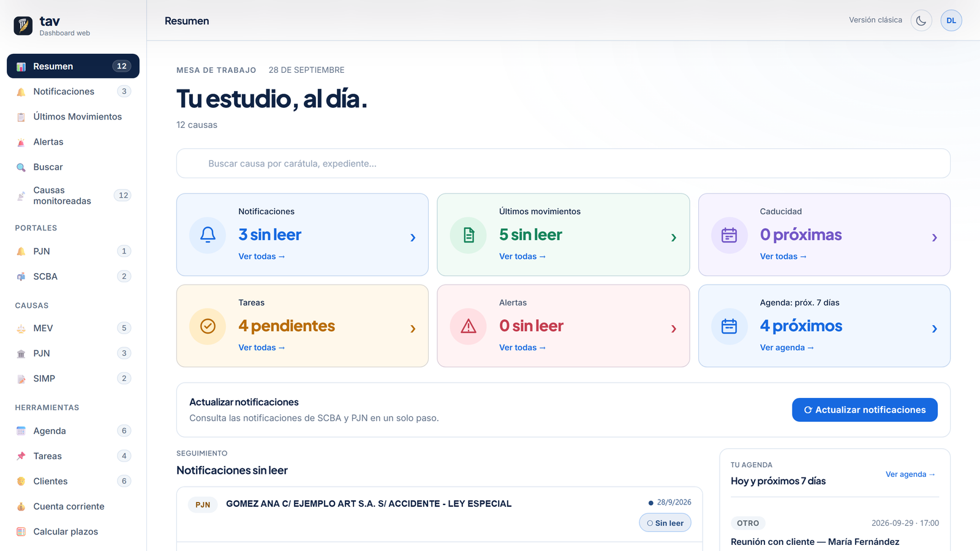Expand Tareas card chevron arrow
980x551 pixels.
pos(413,329)
